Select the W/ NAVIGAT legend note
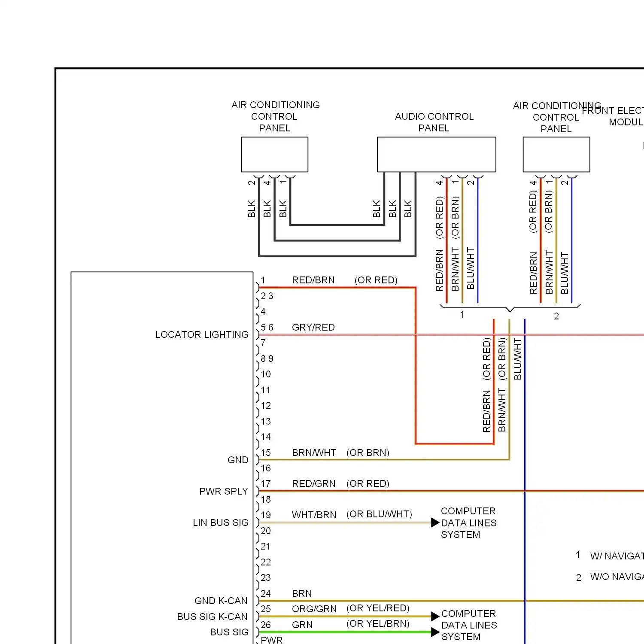 [x=617, y=556]
